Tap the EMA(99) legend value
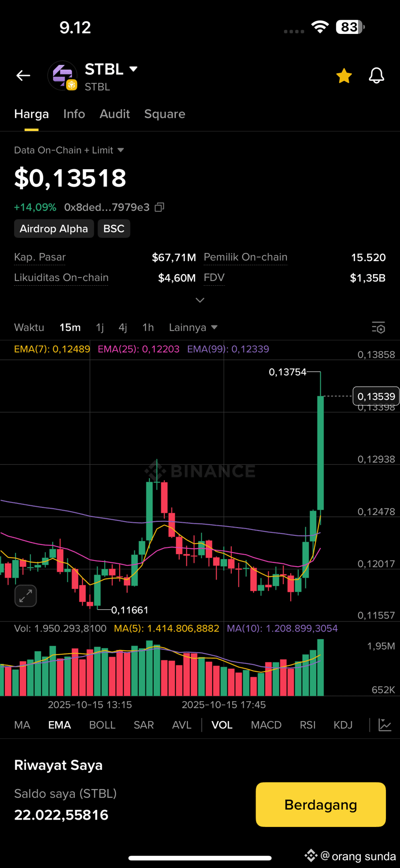The image size is (400, 868). (228, 349)
